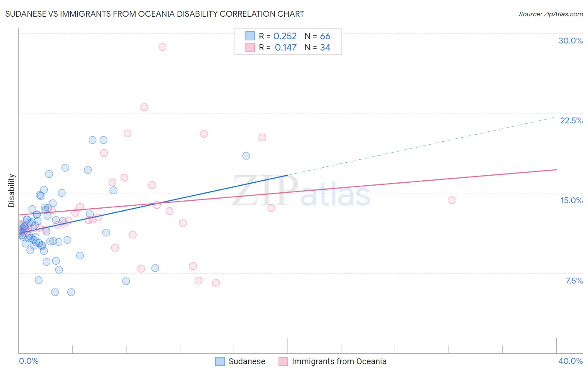
Task: Click the R = 0.252 correlation value
Action: point(278,36)
